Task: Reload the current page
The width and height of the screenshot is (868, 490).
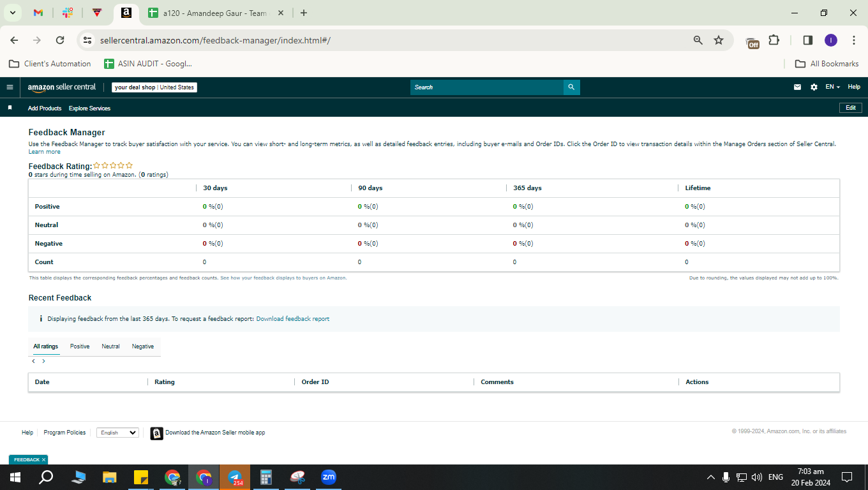Action: pos(60,40)
